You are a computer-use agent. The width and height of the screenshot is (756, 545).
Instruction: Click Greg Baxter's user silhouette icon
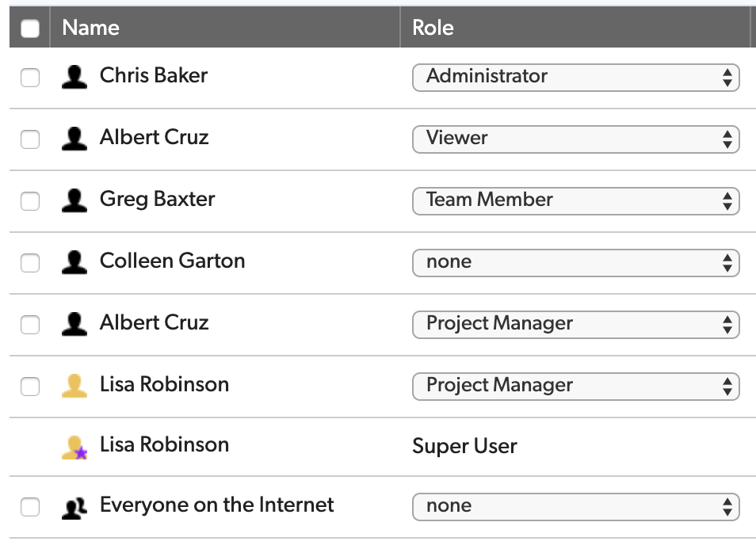(x=74, y=200)
